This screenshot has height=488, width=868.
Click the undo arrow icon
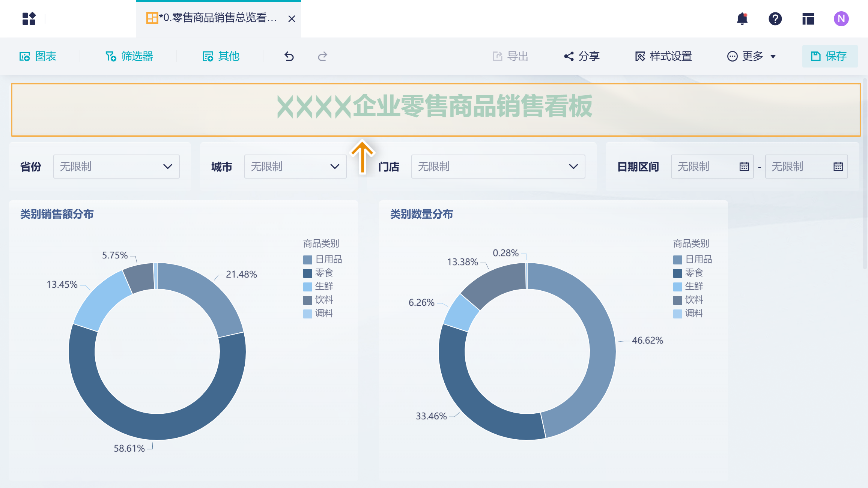click(289, 56)
